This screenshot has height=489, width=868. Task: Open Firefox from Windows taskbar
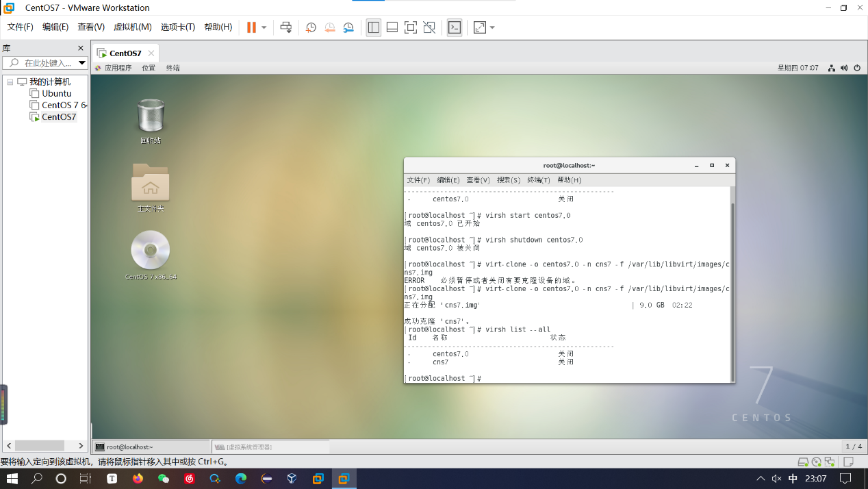pos(138,479)
